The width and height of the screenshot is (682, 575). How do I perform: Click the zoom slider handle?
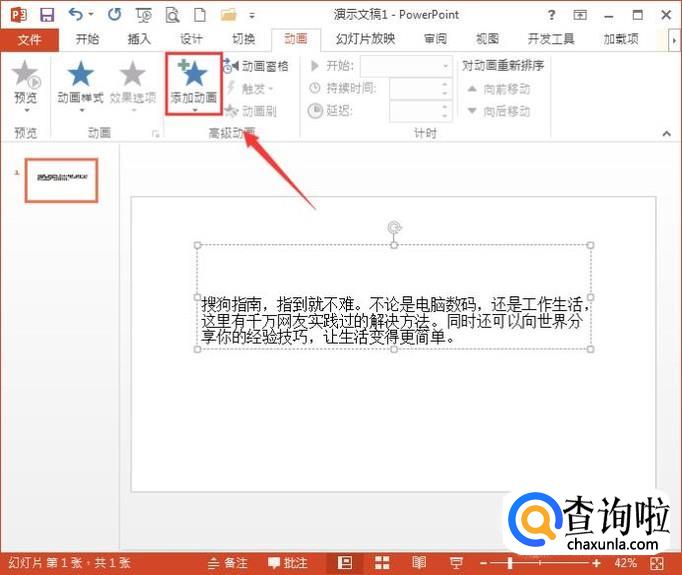pyautogui.click(x=510, y=563)
